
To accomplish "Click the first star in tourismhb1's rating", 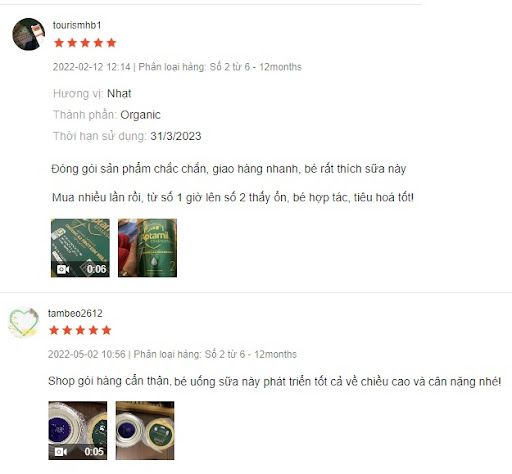I will (x=59, y=43).
